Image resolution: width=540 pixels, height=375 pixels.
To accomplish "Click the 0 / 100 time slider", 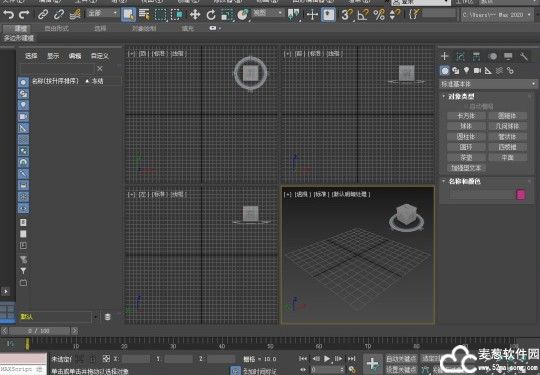I will pyautogui.click(x=39, y=331).
